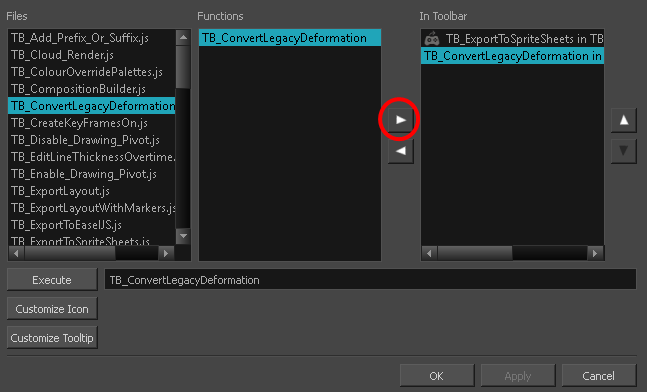Click Files list vertical scrollbar up arrow
The width and height of the screenshot is (647, 392).
(x=183, y=38)
